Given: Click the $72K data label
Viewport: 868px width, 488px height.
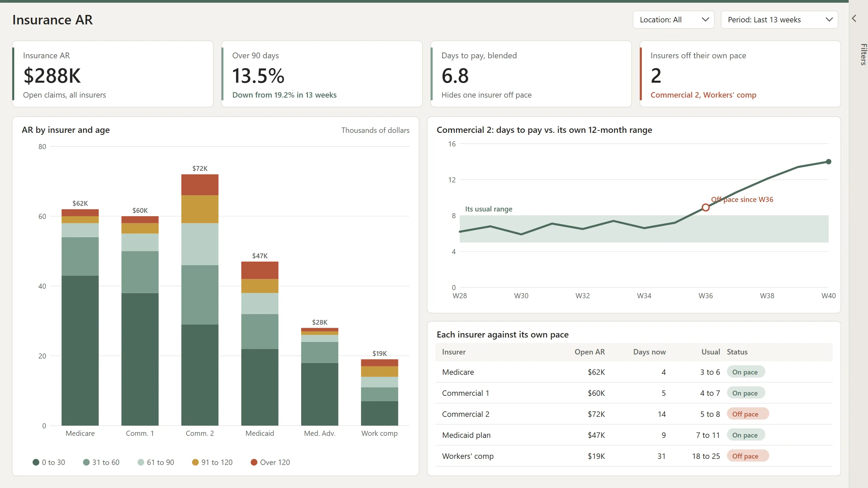Looking at the screenshot, I should point(200,168).
